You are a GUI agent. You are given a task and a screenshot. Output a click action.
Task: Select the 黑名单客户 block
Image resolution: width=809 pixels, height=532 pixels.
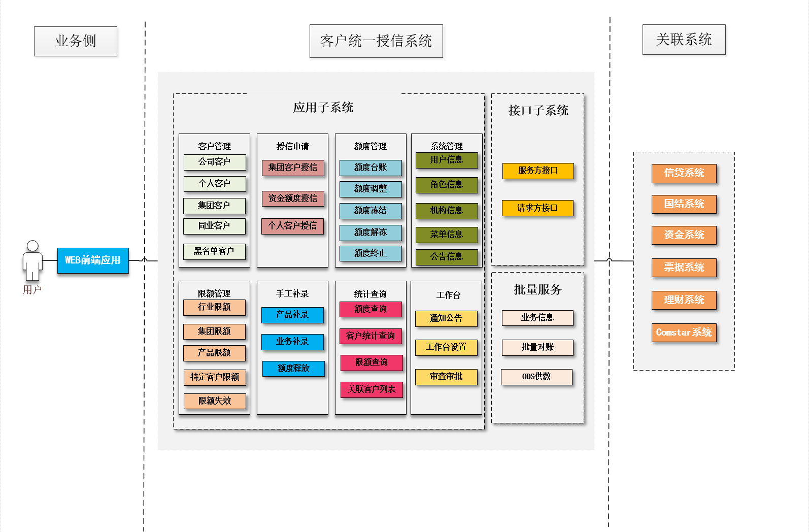point(214,251)
